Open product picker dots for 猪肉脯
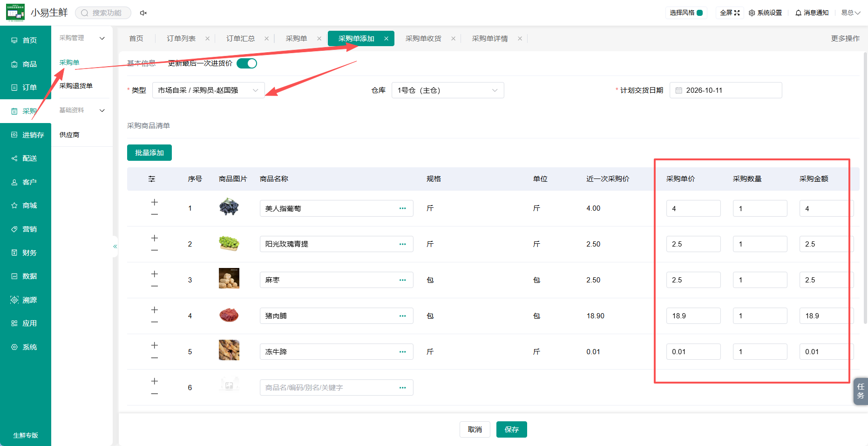 tap(403, 316)
